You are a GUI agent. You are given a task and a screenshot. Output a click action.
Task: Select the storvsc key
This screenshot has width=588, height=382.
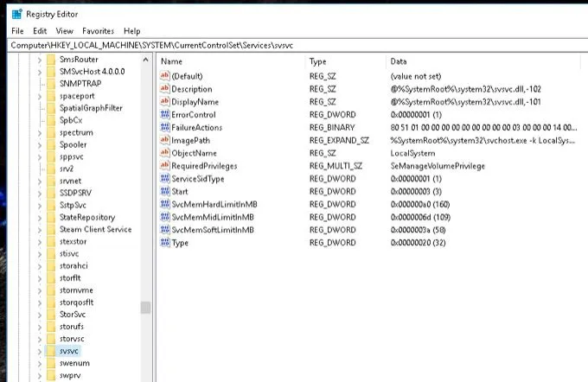(72, 339)
